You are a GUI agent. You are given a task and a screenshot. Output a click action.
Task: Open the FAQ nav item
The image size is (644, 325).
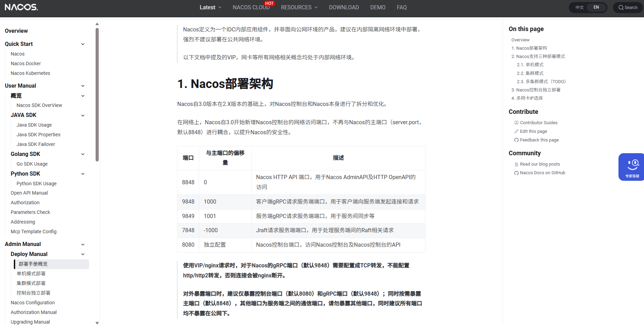pyautogui.click(x=402, y=7)
